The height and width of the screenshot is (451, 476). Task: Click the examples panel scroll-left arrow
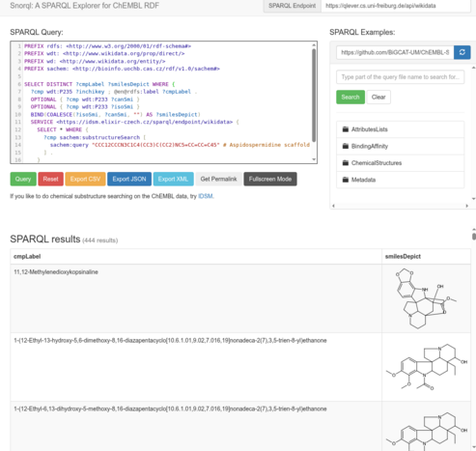tap(333, 206)
